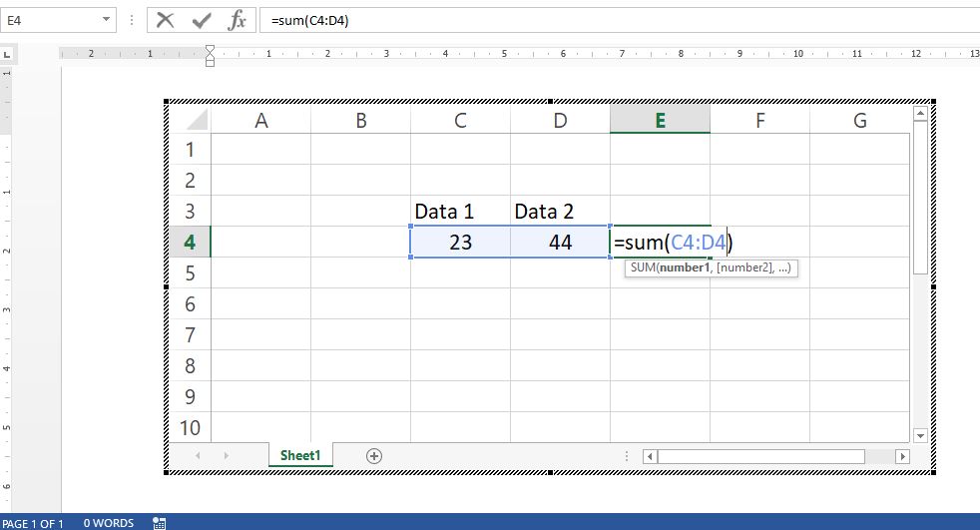Confirm the formula with the checkmark
980x530 pixels.
click(202, 21)
